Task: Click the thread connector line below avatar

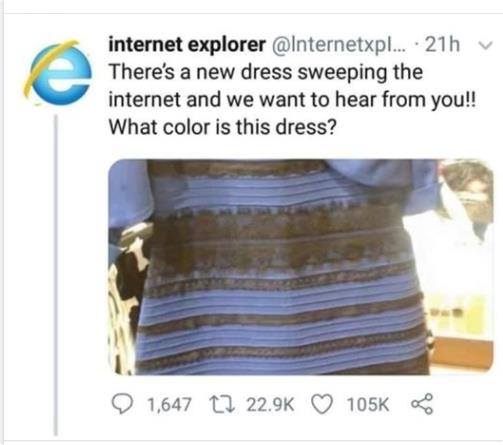Action: pyautogui.click(x=56, y=275)
